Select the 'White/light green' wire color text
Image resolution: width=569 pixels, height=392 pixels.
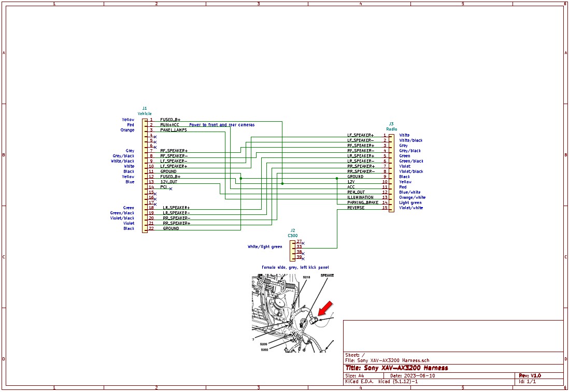pyautogui.click(x=265, y=247)
